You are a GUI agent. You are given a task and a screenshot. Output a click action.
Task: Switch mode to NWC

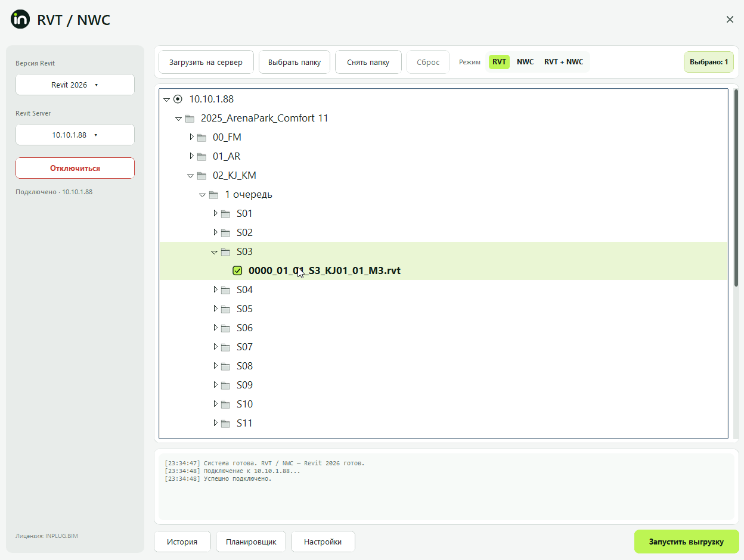click(x=525, y=62)
